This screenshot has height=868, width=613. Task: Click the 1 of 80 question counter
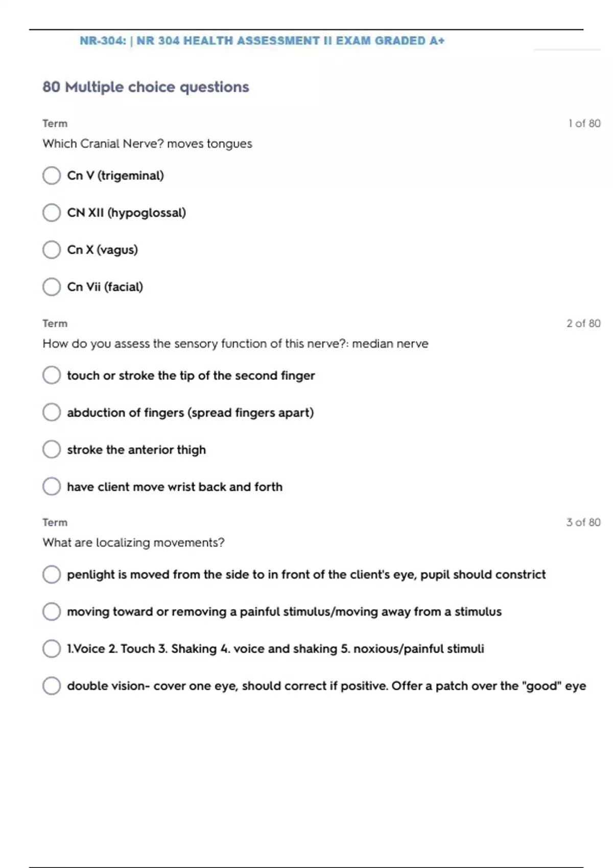[584, 124]
